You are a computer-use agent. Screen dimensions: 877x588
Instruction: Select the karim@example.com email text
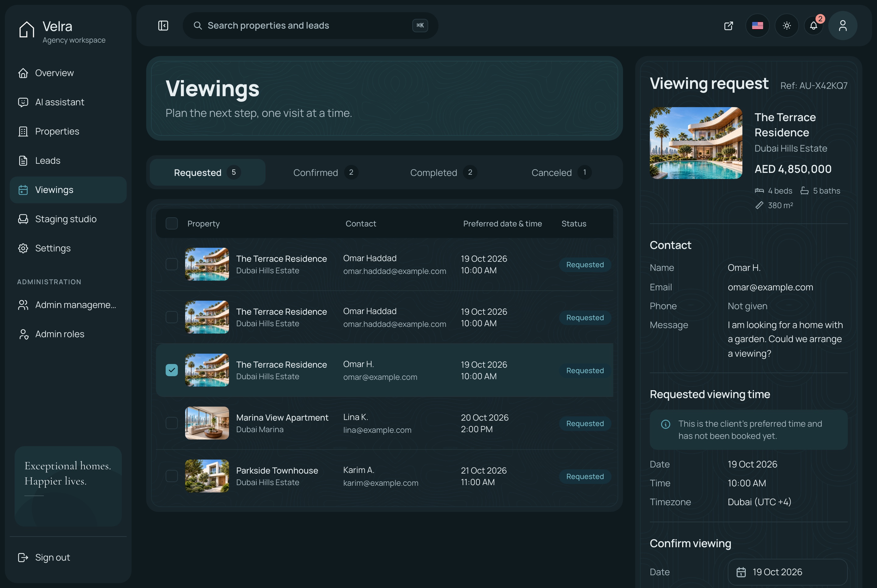click(x=380, y=483)
